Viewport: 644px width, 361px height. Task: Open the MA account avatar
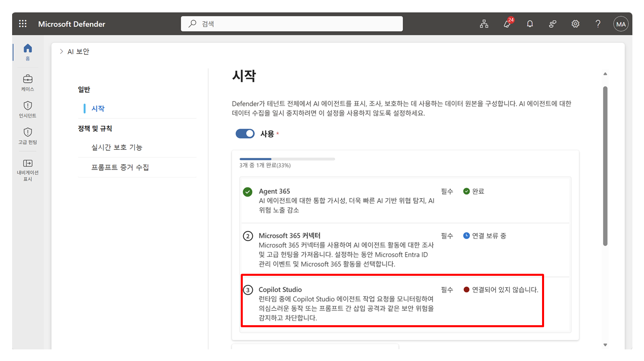pos(621,24)
